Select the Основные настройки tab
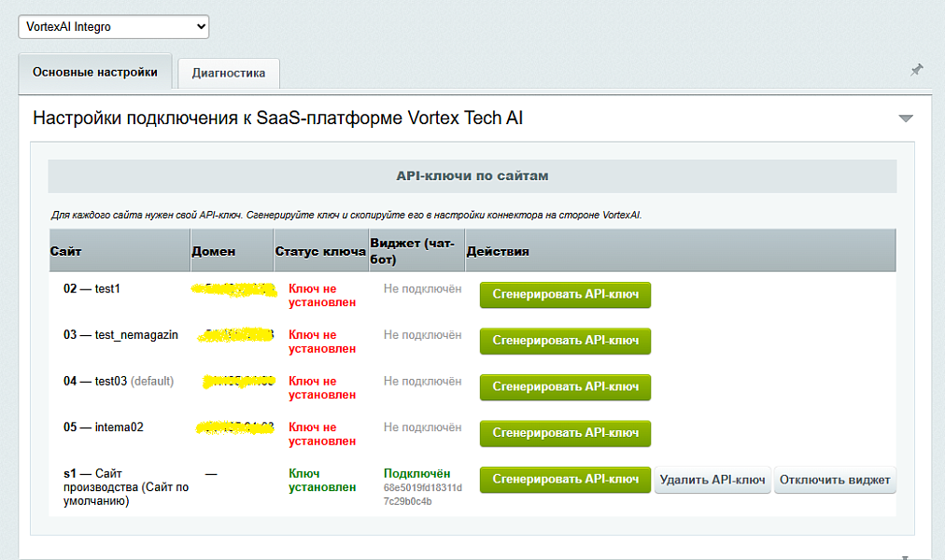This screenshot has width=945, height=560. tap(95, 72)
